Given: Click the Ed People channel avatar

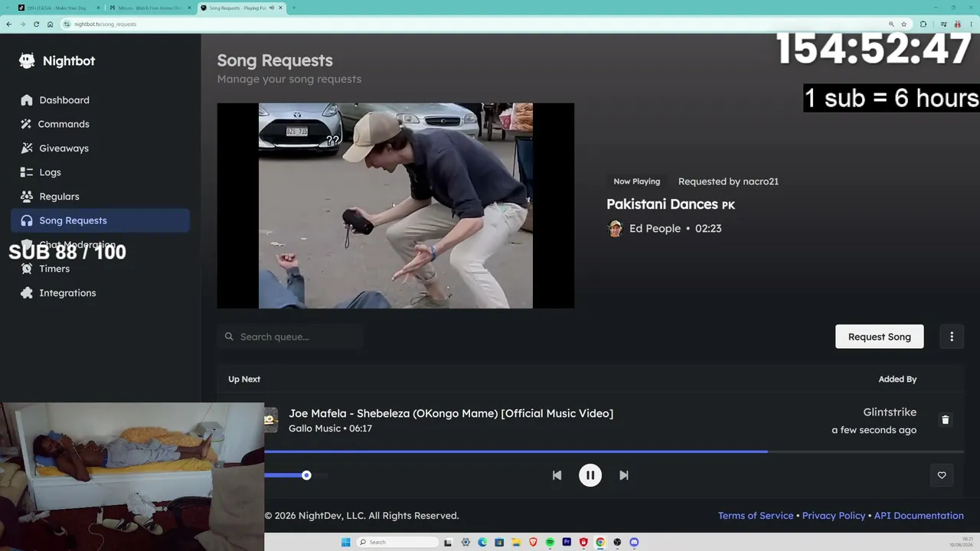Looking at the screenshot, I should coord(615,228).
